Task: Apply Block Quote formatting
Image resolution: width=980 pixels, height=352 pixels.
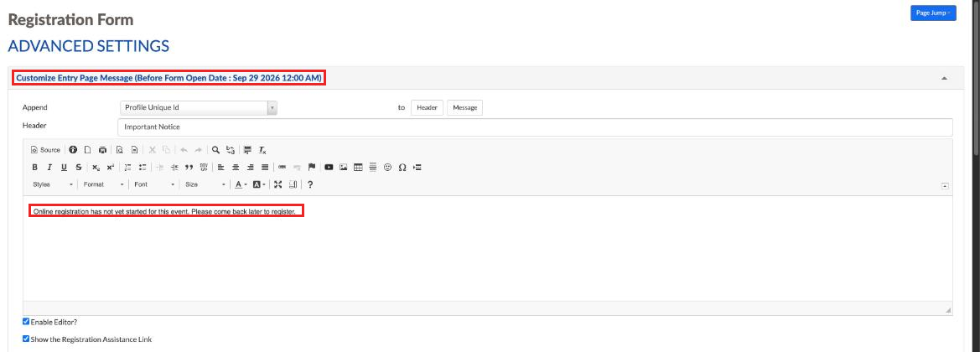Action: click(189, 168)
